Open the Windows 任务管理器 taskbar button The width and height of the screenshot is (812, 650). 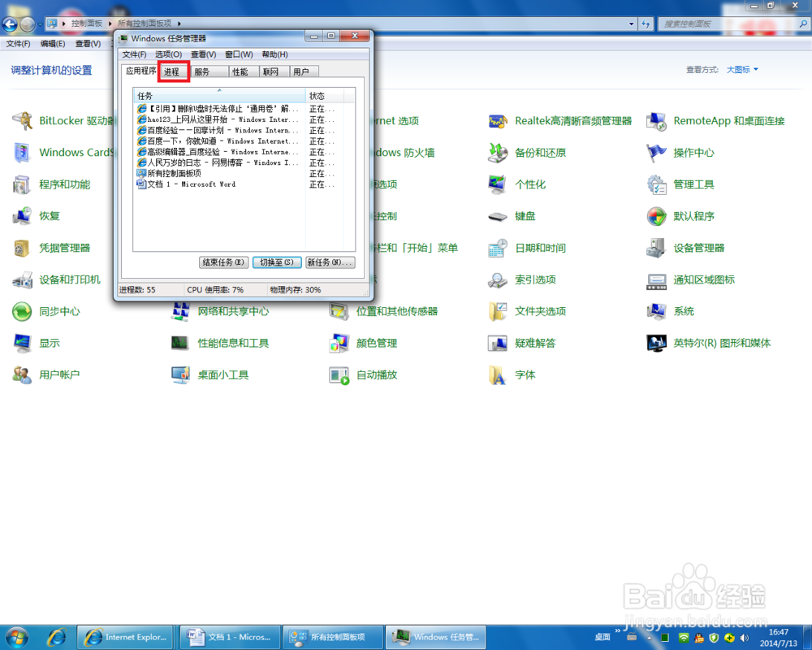click(x=435, y=637)
